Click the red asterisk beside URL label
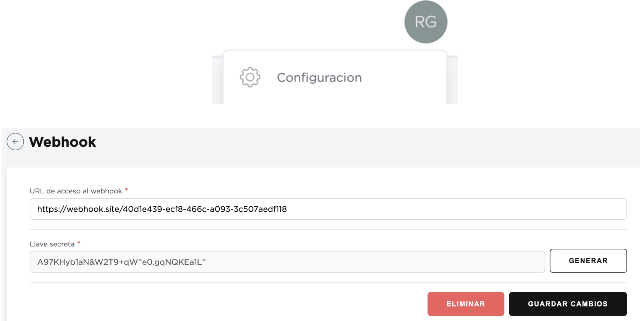Image resolution: width=644 pixels, height=321 pixels. [x=126, y=190]
